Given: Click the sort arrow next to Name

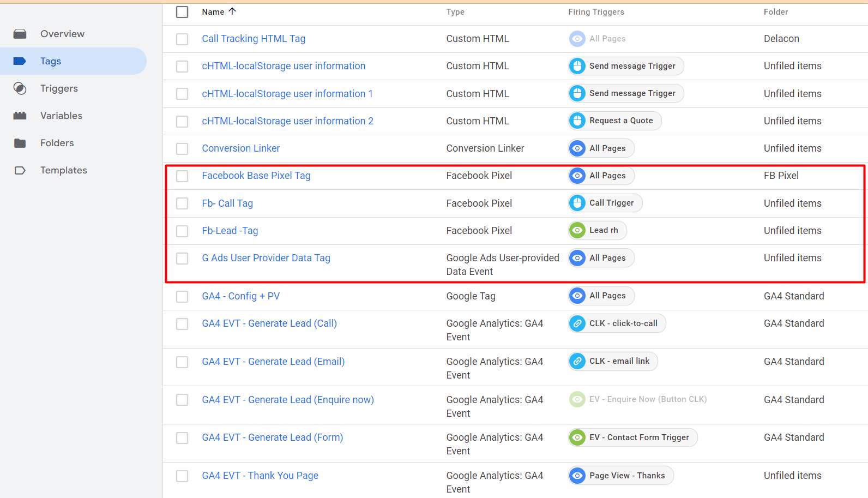Looking at the screenshot, I should [232, 11].
